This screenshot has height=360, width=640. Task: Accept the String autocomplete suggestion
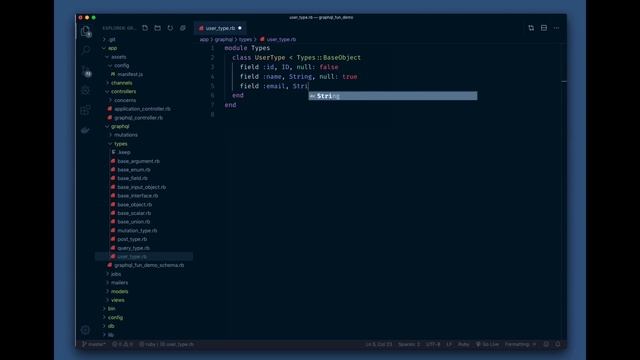pyautogui.click(x=393, y=96)
